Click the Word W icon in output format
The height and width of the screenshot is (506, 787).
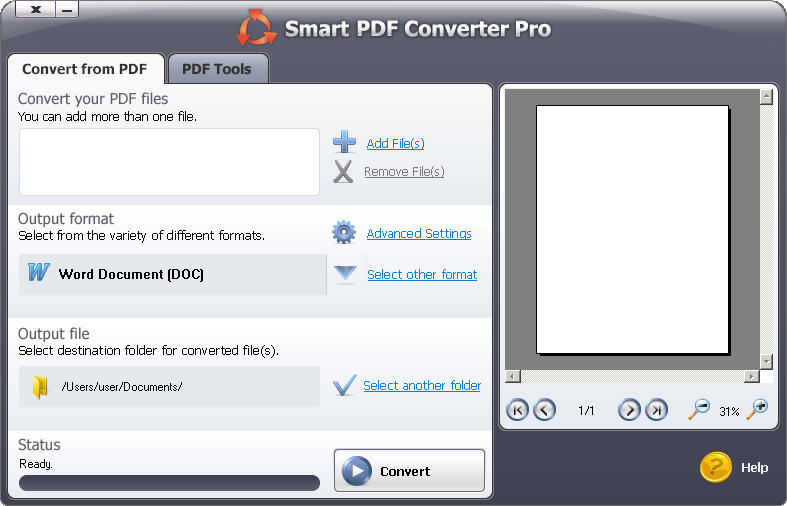39,273
